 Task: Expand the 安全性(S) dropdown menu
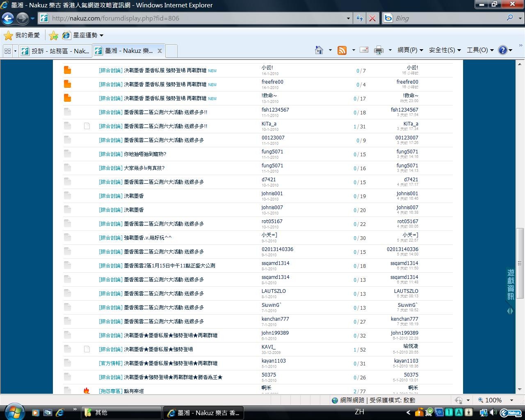(x=445, y=50)
